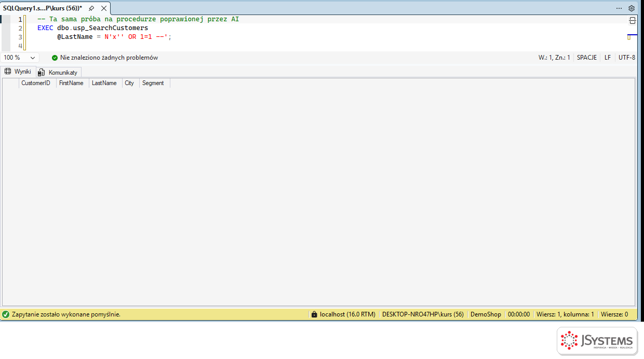Screen dimensions: 644x359
Task: Click the green query success check icon
Action: pos(6,314)
